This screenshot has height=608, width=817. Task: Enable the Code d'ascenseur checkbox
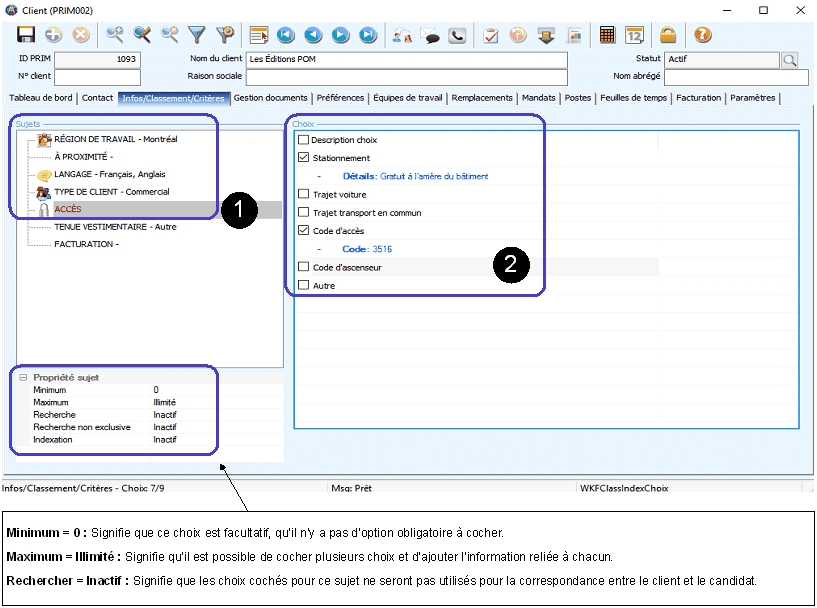(304, 267)
